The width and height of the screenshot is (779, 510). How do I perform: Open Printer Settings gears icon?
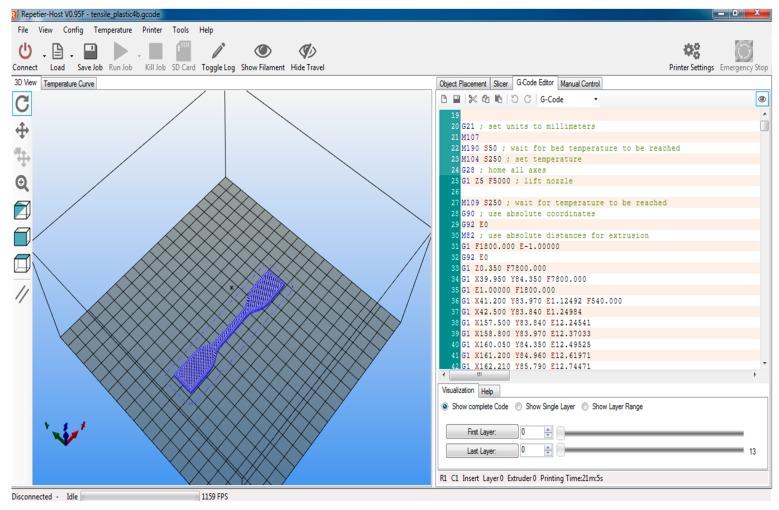(x=690, y=51)
